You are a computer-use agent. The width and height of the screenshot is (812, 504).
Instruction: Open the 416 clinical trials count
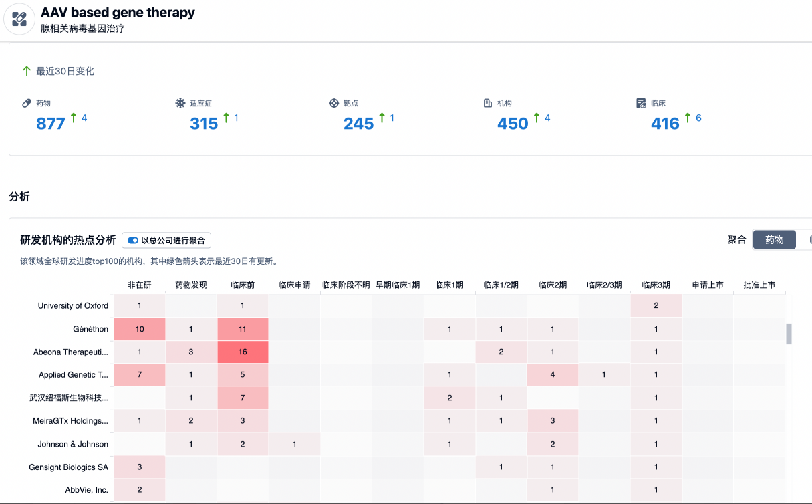pyautogui.click(x=665, y=124)
